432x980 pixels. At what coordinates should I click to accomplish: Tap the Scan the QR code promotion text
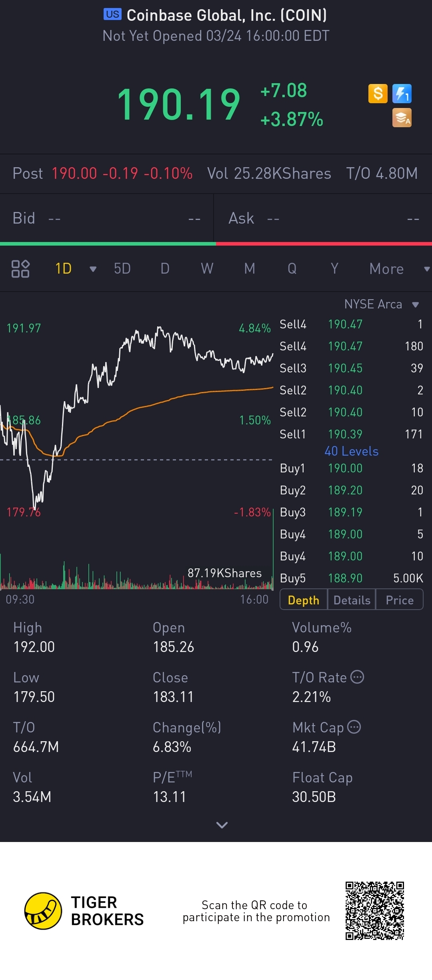(x=256, y=911)
